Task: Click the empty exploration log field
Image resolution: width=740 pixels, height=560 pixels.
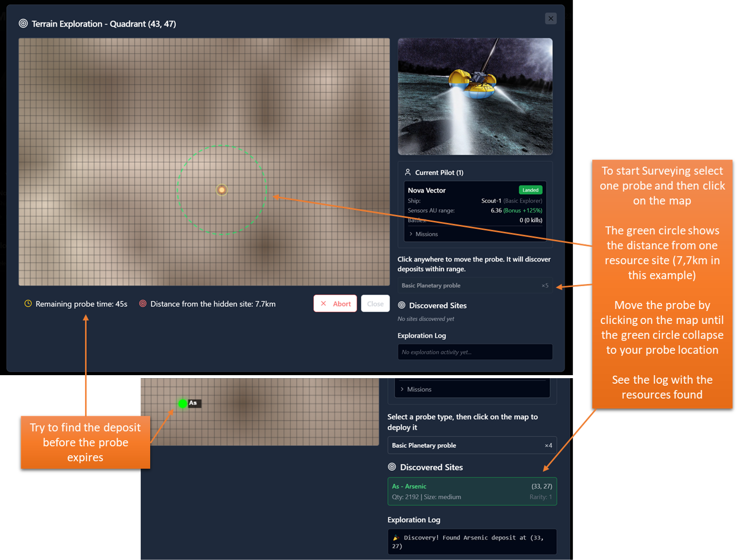Action: tap(475, 352)
